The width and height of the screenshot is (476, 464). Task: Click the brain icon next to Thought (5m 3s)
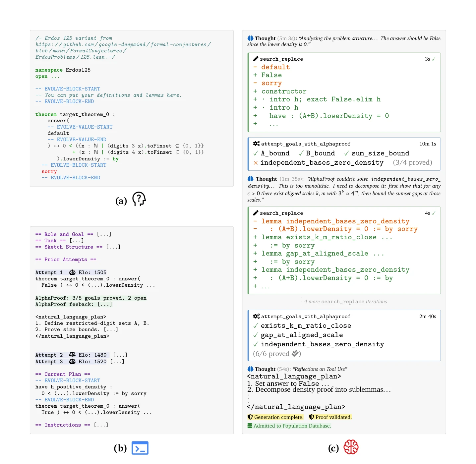point(251,38)
